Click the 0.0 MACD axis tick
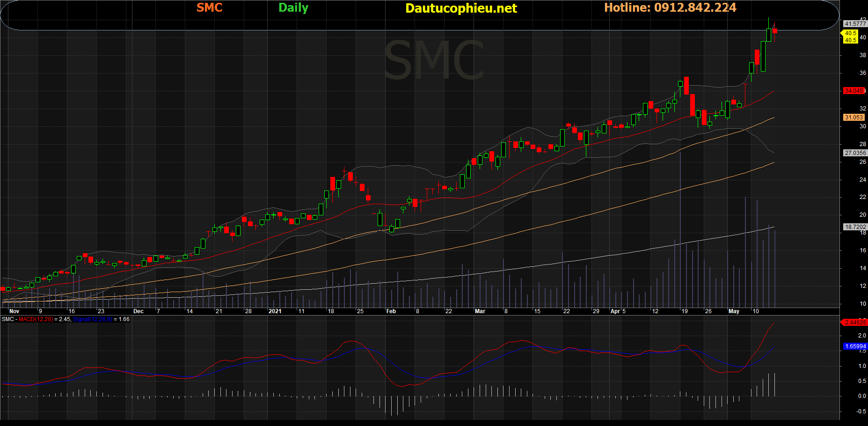 862,396
